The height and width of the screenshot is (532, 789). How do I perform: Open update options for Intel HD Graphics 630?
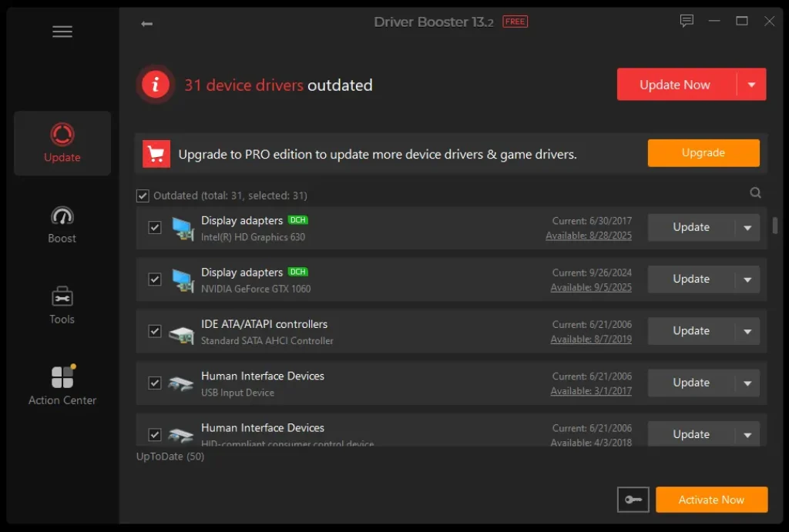click(747, 228)
